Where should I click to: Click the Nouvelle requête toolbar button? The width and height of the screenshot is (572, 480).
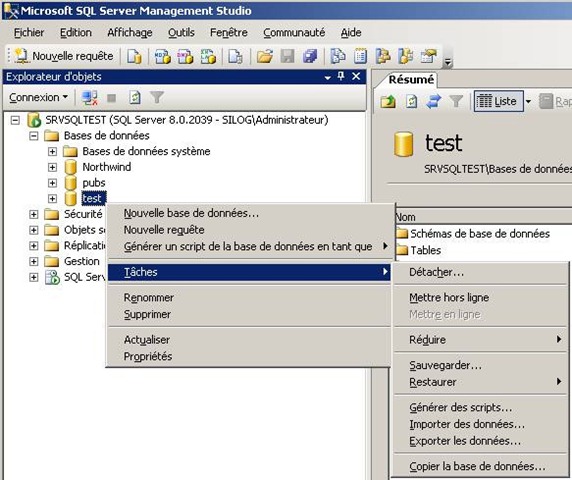coord(64,56)
